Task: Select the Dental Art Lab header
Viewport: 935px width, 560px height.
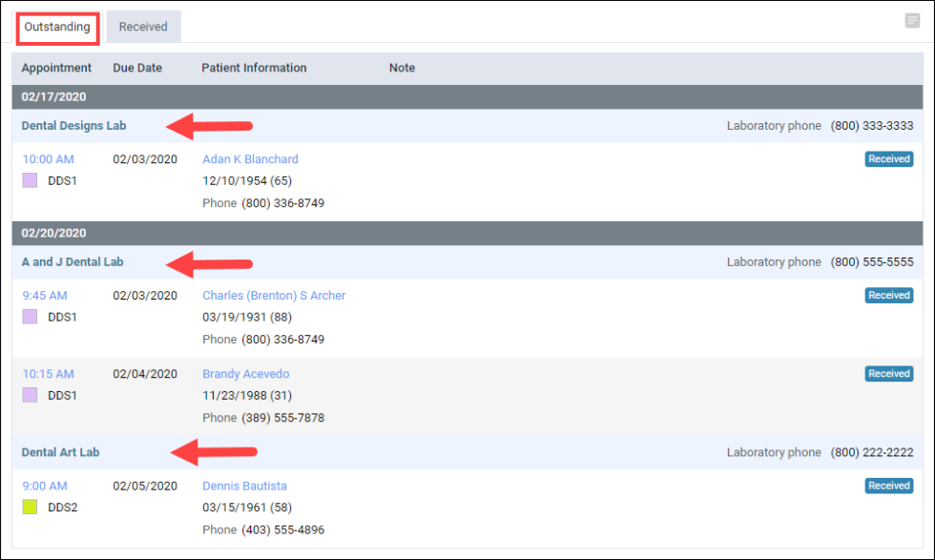Action: coord(60,452)
